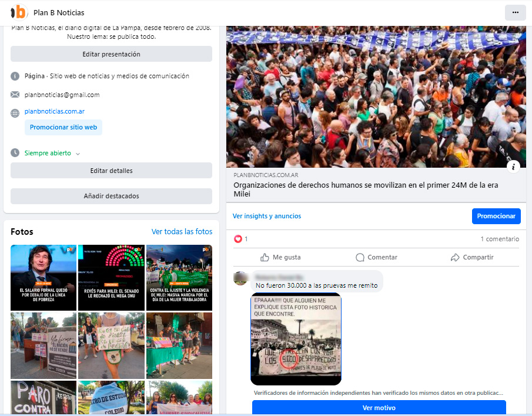Click the commenter's profile avatar
The width and height of the screenshot is (532, 416).
pos(240,278)
